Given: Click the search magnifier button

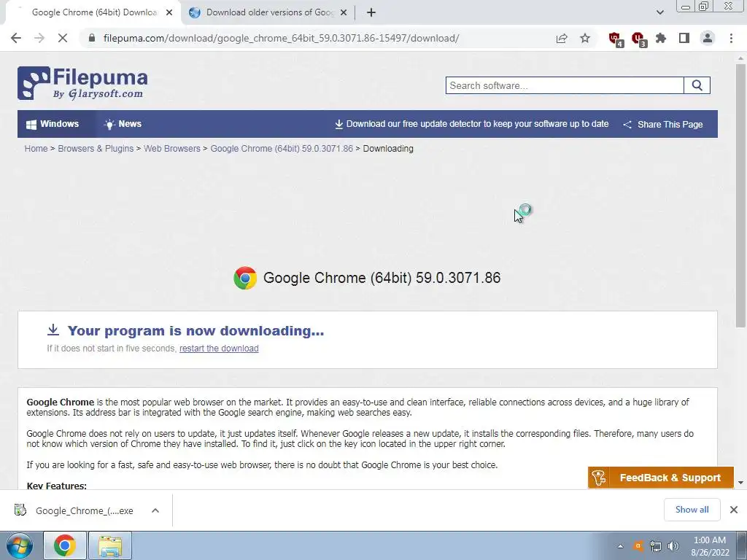Looking at the screenshot, I should [697, 86].
